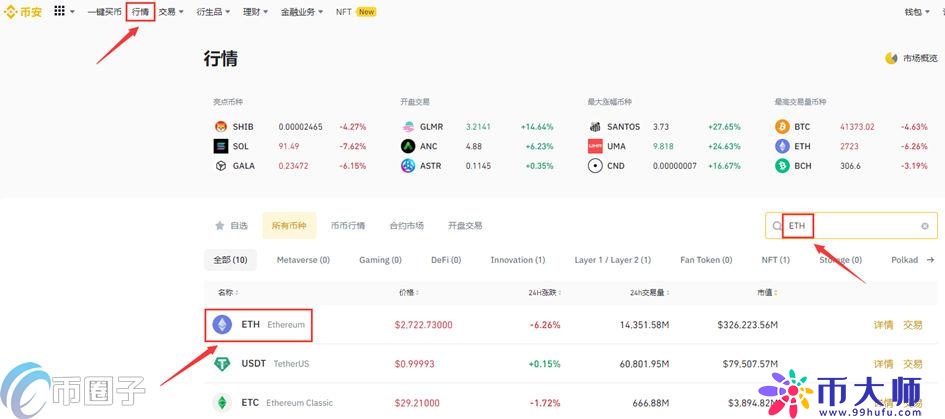Click the SANTOS +27.65% change value
Image resolution: width=945 pixels, height=419 pixels.
[724, 127]
